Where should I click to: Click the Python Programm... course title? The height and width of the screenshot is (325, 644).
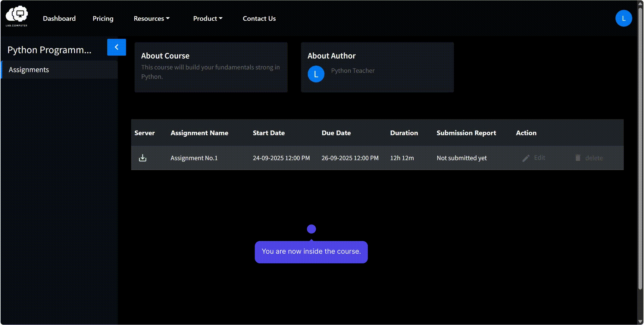pyautogui.click(x=49, y=50)
